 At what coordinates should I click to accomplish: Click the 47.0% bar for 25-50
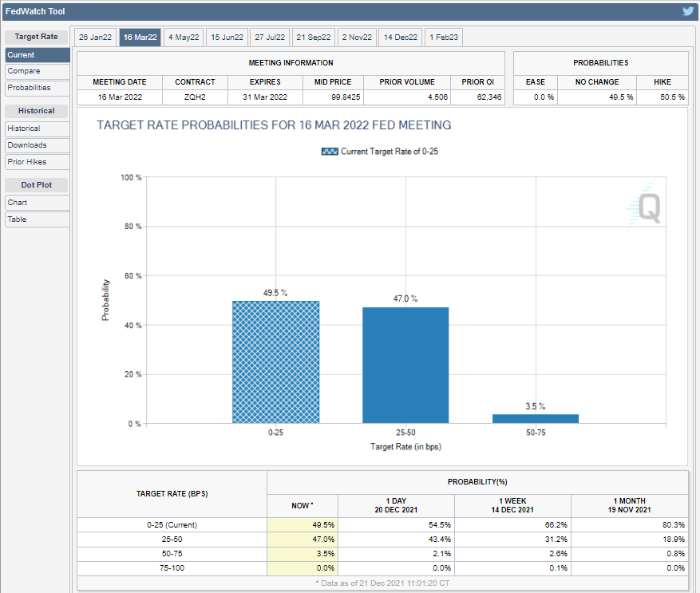pos(405,366)
